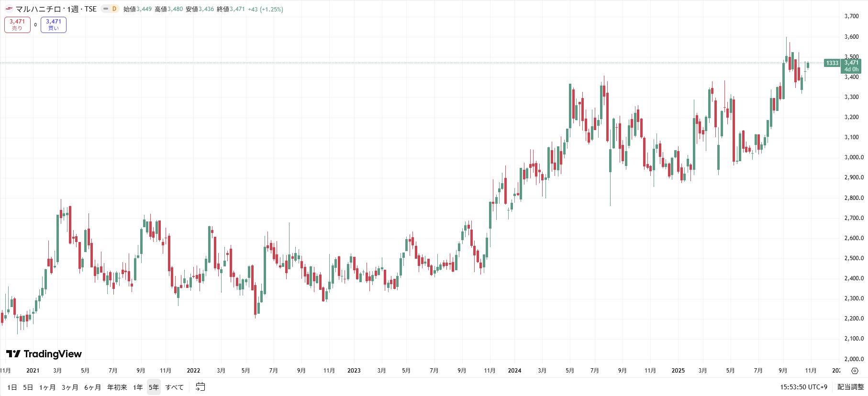This screenshot has height=396, width=868.
Task: Choose the 3ヶ月 time range
Action: 70,387
